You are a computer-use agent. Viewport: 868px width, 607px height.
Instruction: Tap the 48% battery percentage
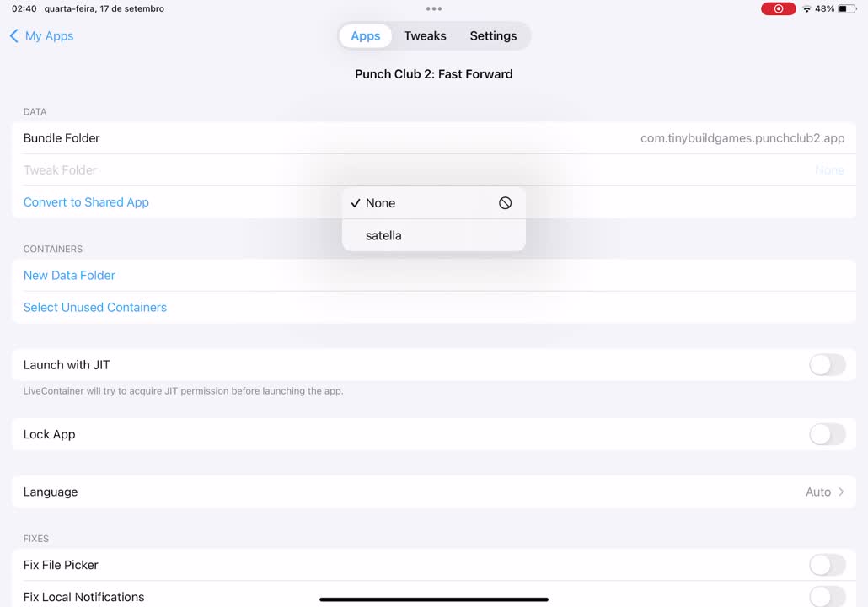pyautogui.click(x=824, y=9)
